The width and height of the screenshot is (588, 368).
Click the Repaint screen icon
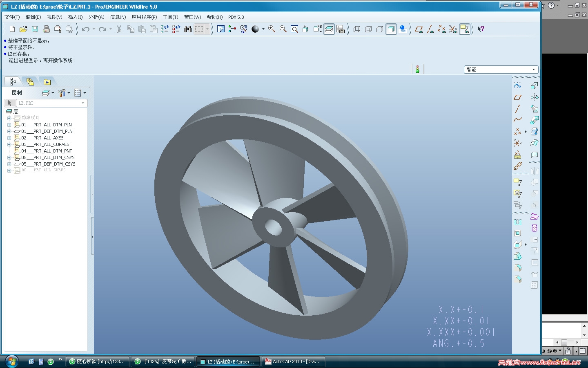(221, 29)
